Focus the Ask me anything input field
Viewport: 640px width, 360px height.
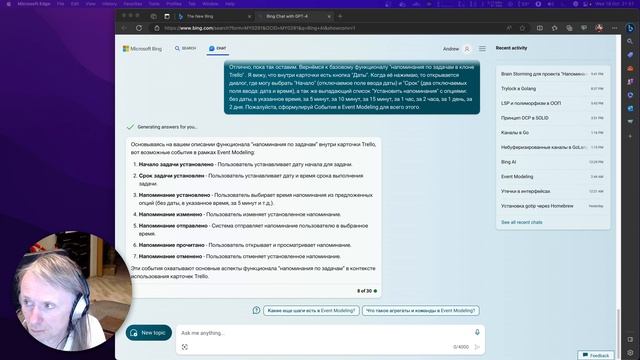[x=324, y=333]
